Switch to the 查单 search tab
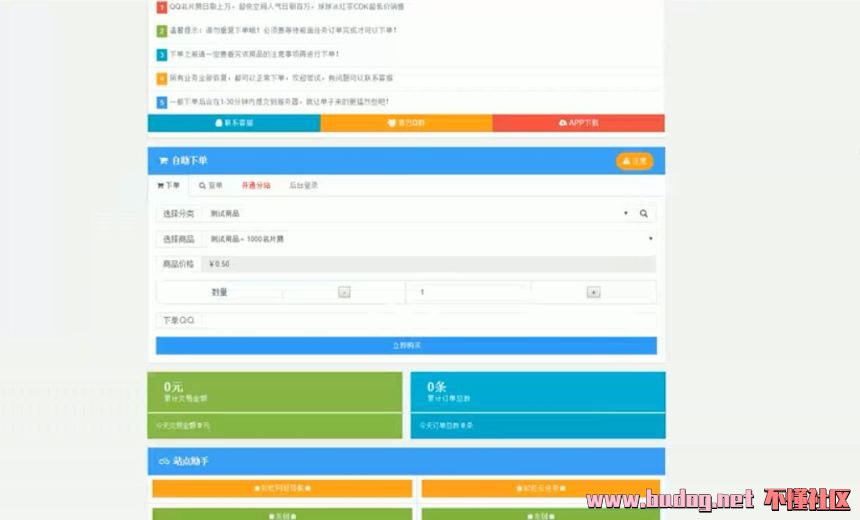The height and width of the screenshot is (520, 860). (210, 185)
